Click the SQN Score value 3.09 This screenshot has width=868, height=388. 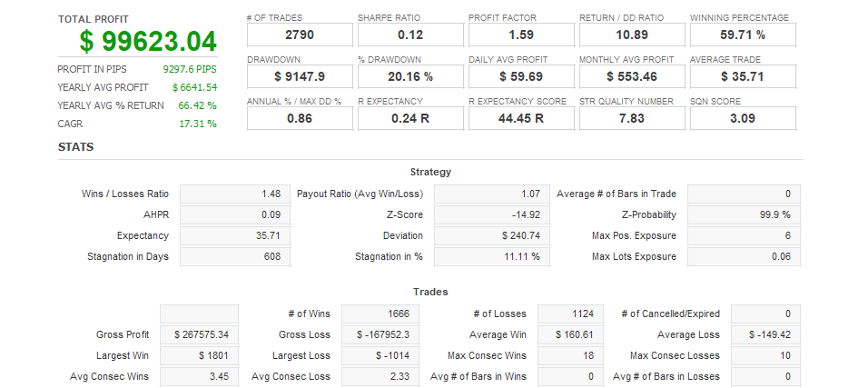(x=743, y=118)
